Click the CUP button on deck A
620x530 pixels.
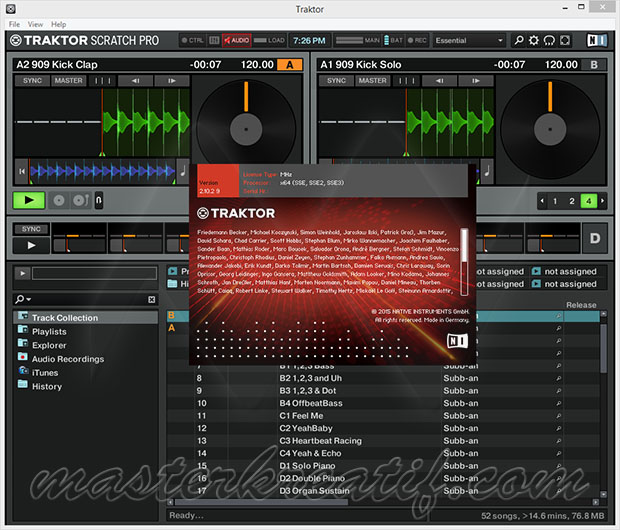(x=81, y=201)
